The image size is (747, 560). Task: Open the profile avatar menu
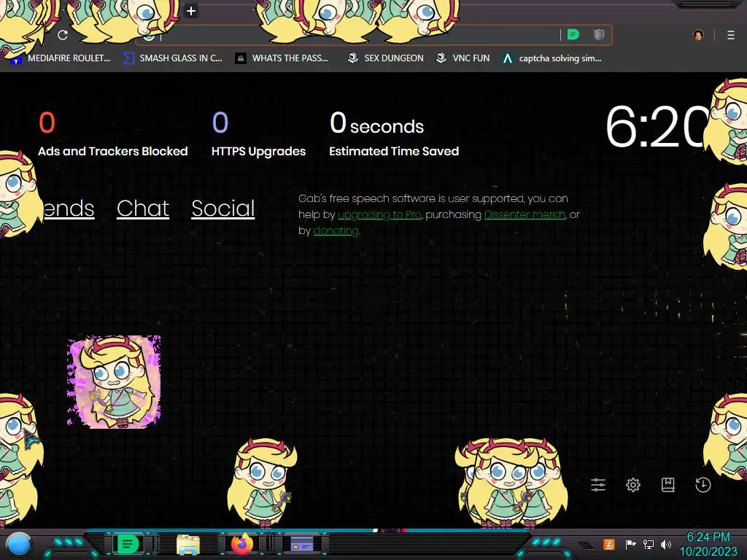(698, 35)
